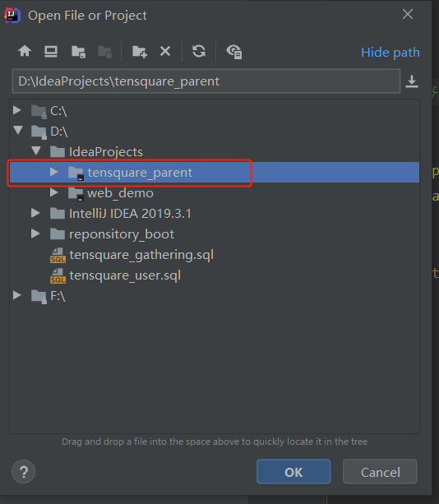
Task: Confirm with the OK button
Action: (293, 472)
